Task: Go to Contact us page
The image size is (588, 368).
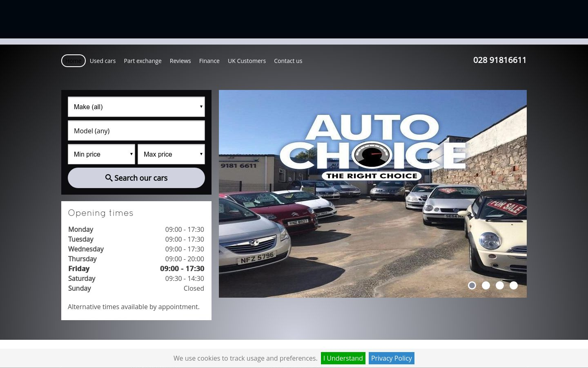Action: coord(288,61)
